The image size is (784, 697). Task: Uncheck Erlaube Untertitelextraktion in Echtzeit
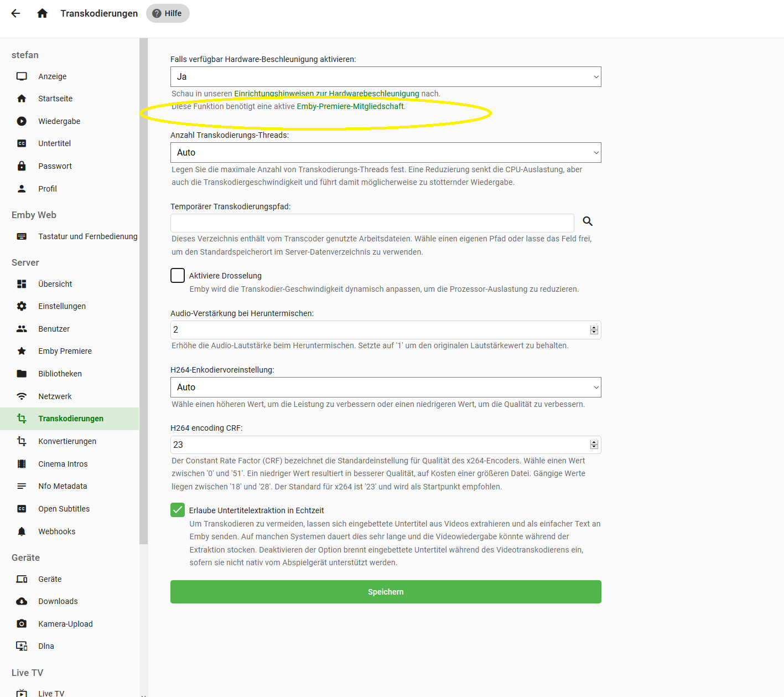pyautogui.click(x=178, y=510)
